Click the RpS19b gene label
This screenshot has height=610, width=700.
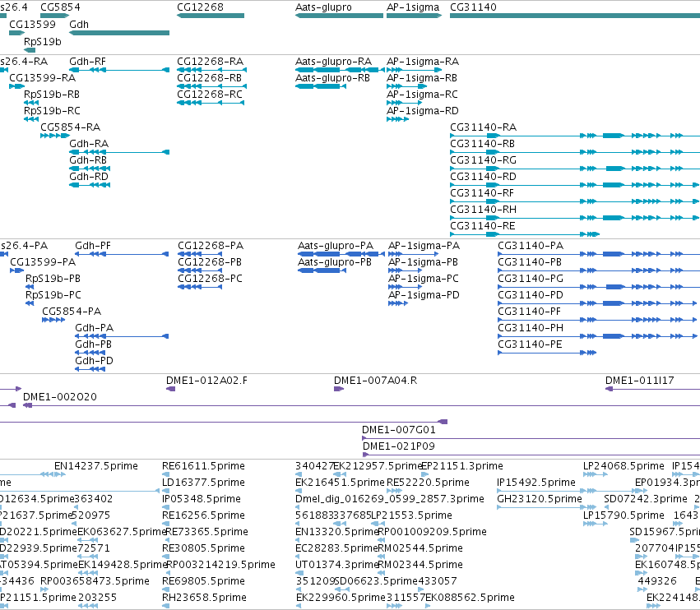coord(43,41)
